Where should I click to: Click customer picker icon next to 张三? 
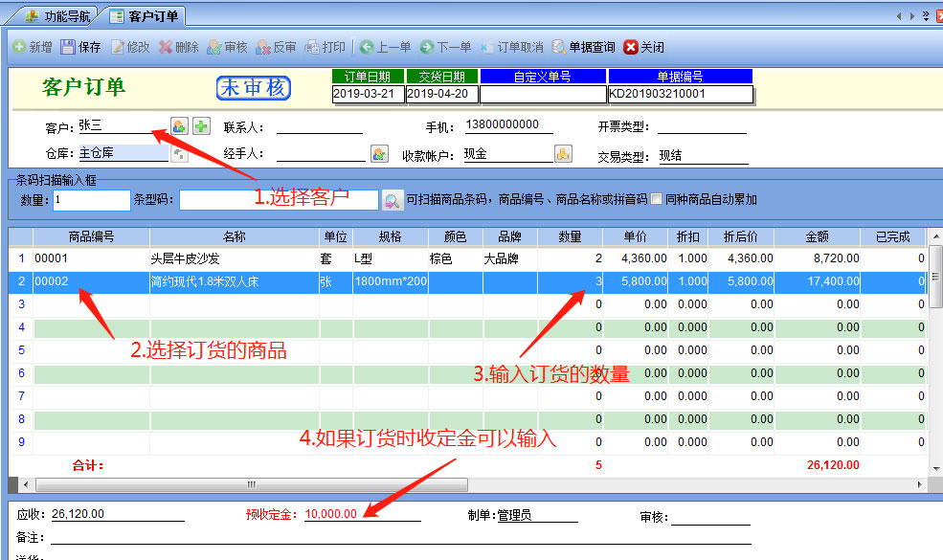[179, 125]
